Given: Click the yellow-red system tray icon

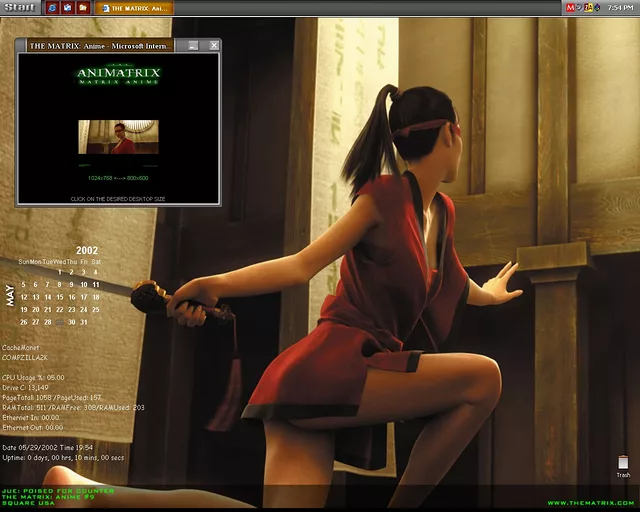Looking at the screenshot, I should click(588, 8).
